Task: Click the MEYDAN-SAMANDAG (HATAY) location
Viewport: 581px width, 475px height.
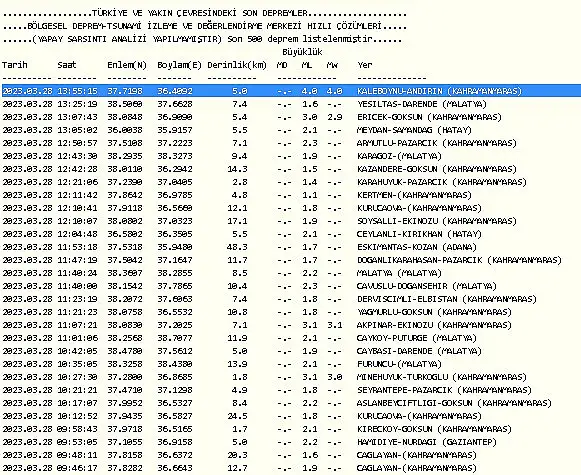Action: pyautogui.click(x=414, y=130)
